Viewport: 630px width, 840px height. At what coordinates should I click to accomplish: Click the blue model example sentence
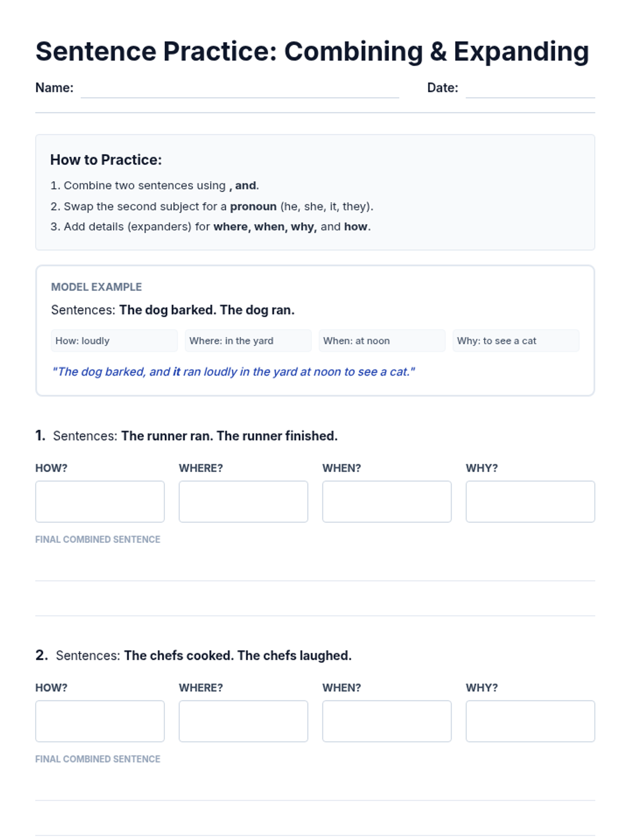(x=233, y=372)
